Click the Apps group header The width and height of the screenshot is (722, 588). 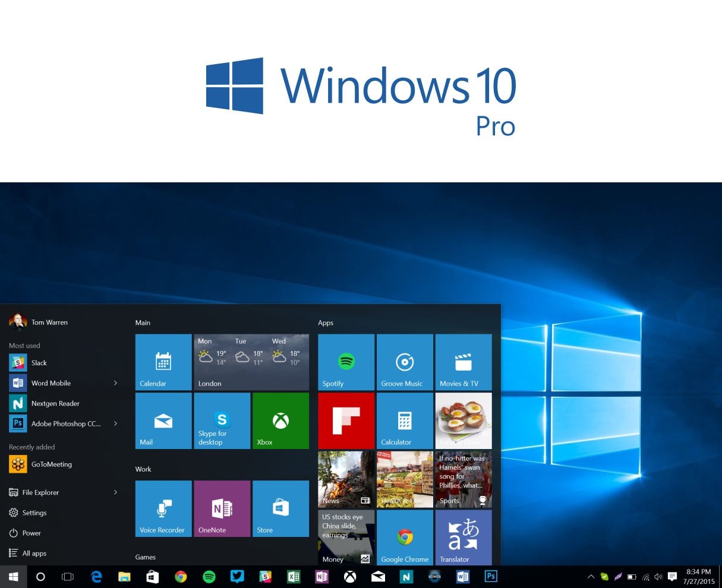coord(326,323)
